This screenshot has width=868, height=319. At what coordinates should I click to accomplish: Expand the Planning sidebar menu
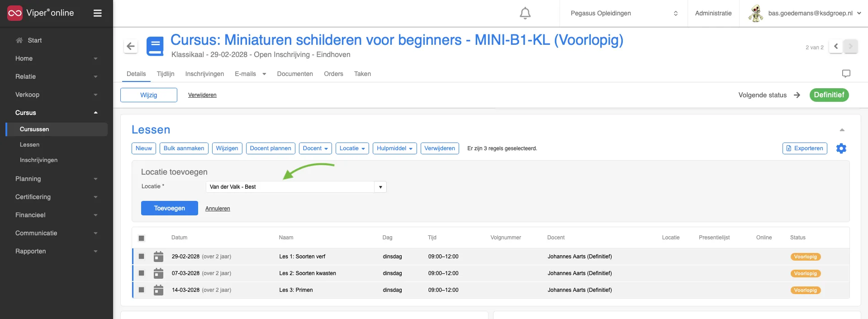pyautogui.click(x=57, y=179)
